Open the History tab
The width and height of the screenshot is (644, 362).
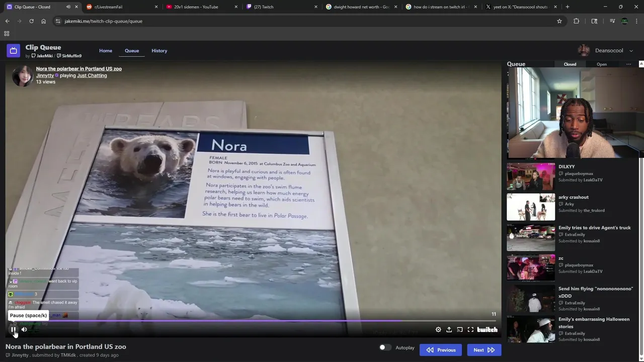pos(159,51)
